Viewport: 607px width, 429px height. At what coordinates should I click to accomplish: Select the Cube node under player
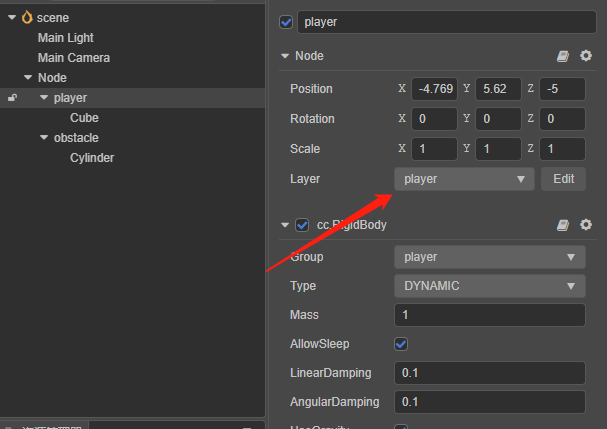84,118
